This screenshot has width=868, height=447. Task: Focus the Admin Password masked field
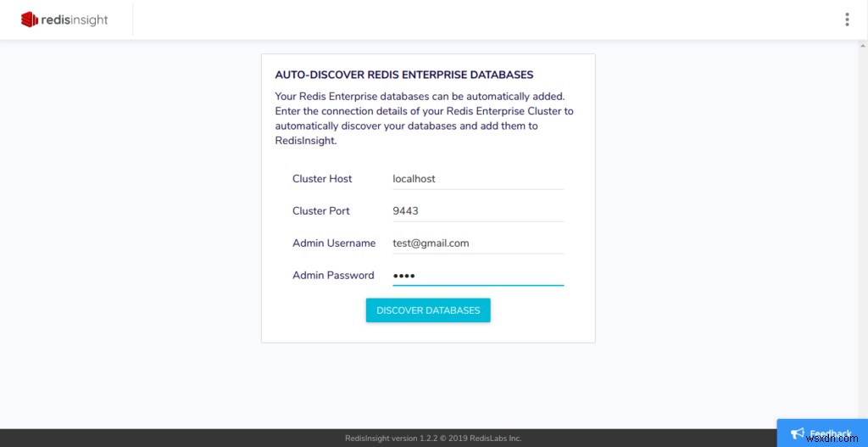(478, 276)
